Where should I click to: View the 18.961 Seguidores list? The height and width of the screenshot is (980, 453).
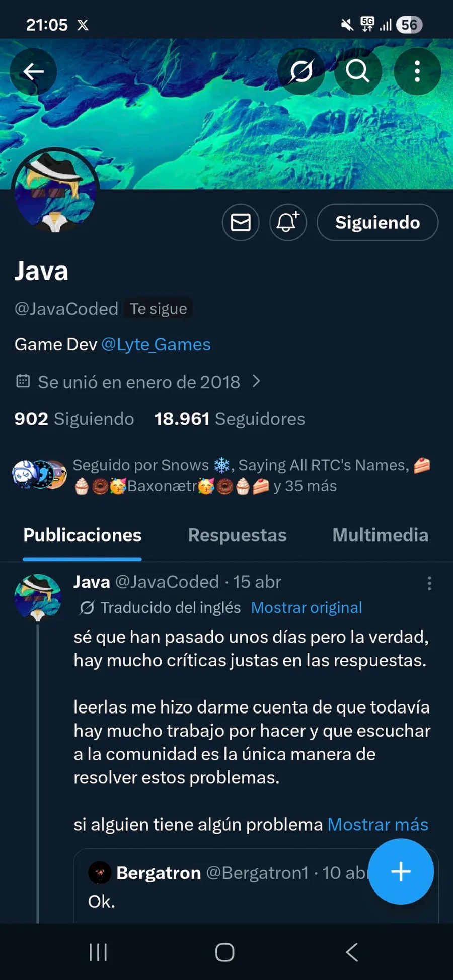(230, 419)
